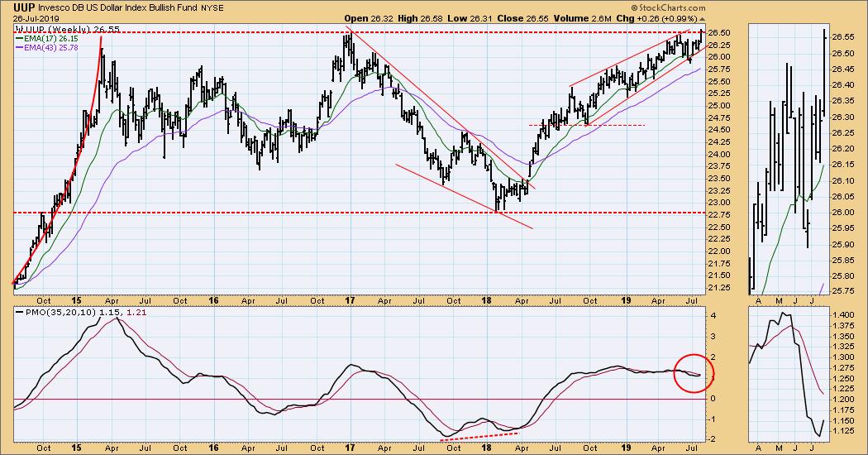Click 1.400 on the zoomed PMO thumbnail axis
868x455 pixels.
coord(842,315)
